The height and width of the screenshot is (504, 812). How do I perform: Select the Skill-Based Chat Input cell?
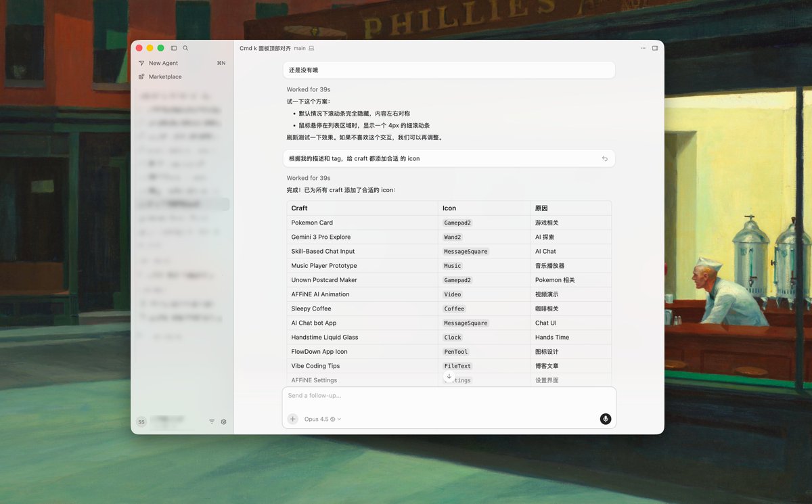click(362, 251)
